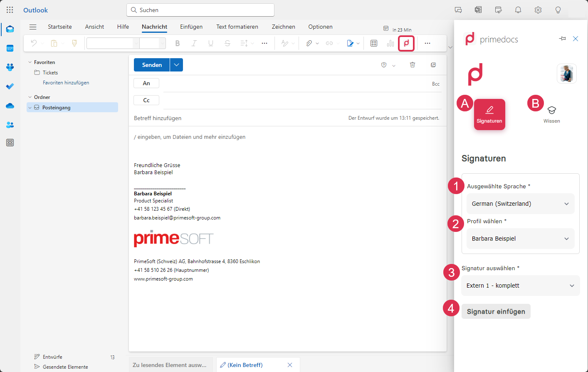Open the Tickets favorite folder

tap(50, 73)
